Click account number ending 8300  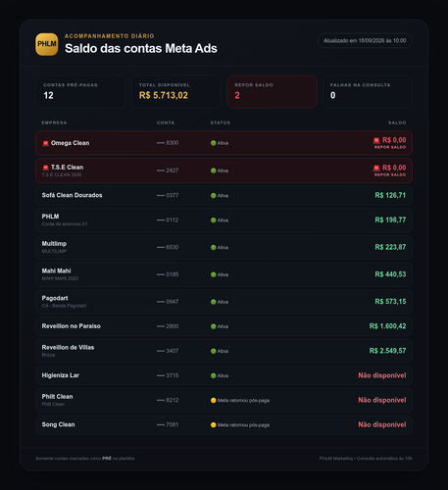(x=168, y=143)
